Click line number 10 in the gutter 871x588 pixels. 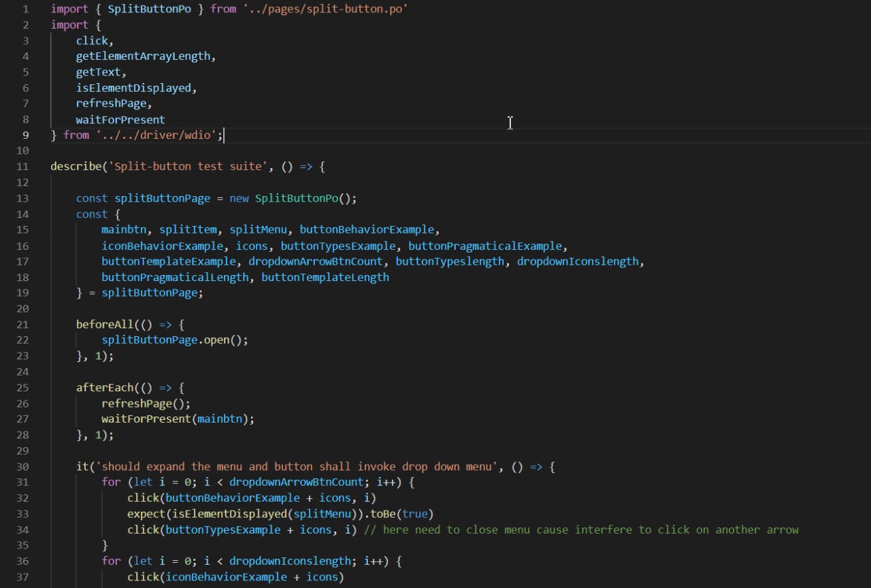tap(22, 150)
